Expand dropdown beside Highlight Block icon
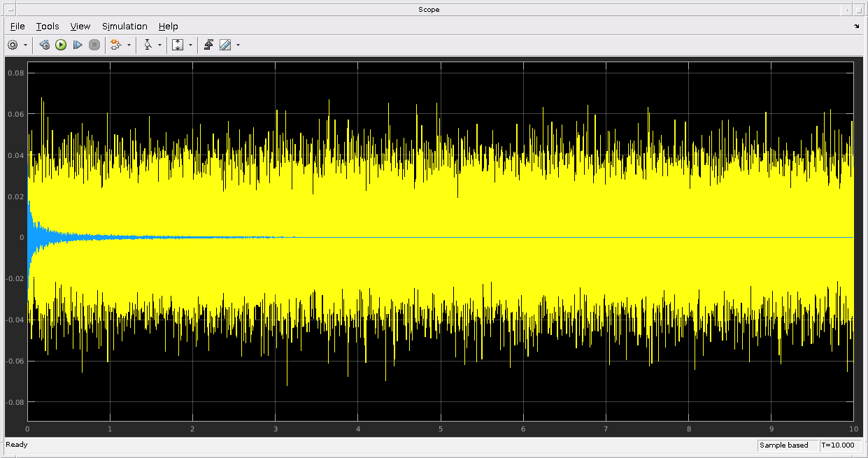Screen dimensions: 868x458 click(x=129, y=45)
